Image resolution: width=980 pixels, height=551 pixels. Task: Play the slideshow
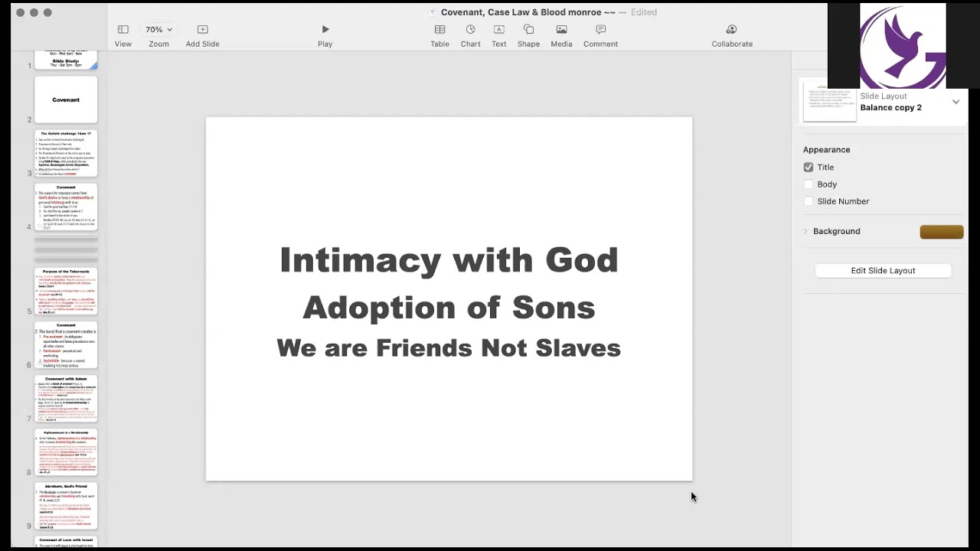325,29
